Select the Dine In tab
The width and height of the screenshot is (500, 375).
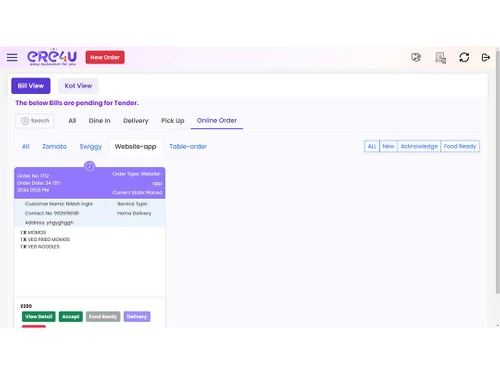(99, 121)
